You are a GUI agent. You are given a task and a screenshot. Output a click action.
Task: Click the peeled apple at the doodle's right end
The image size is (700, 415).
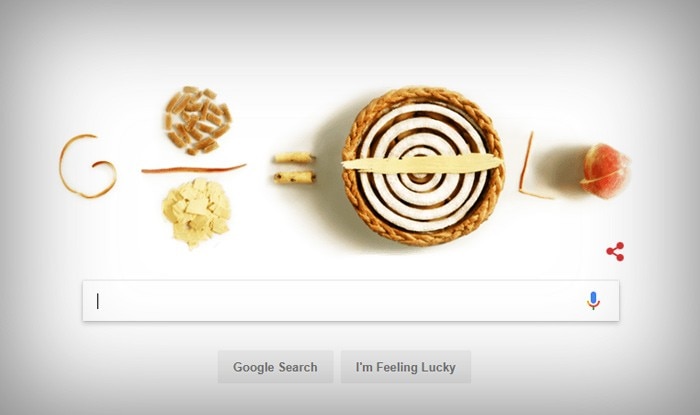point(605,170)
